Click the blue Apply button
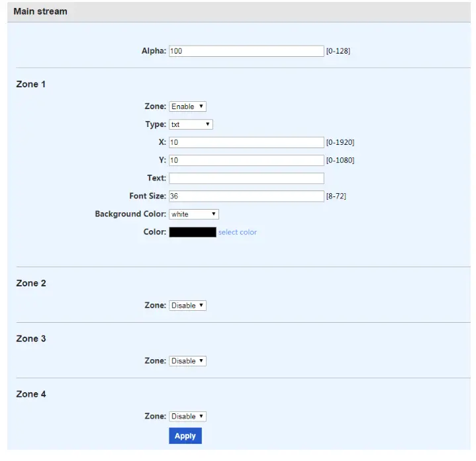Screen dimensions: 476x461 tap(185, 435)
